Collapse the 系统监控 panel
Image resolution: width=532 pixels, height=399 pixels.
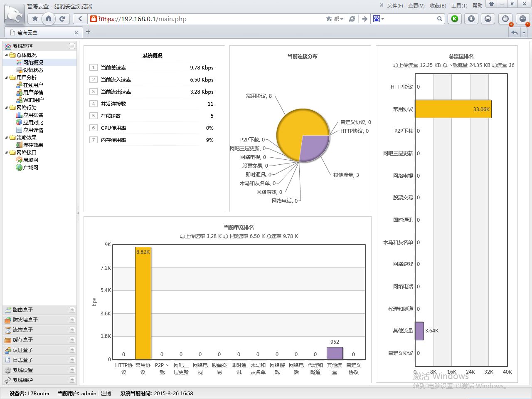click(x=72, y=46)
